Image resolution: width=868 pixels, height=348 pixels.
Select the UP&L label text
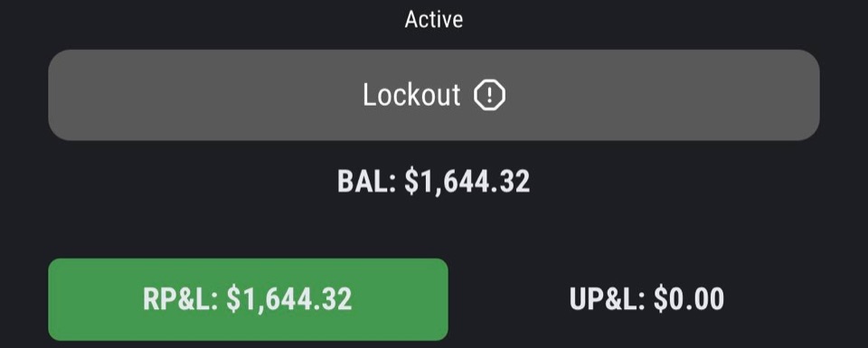pyautogui.click(x=608, y=299)
